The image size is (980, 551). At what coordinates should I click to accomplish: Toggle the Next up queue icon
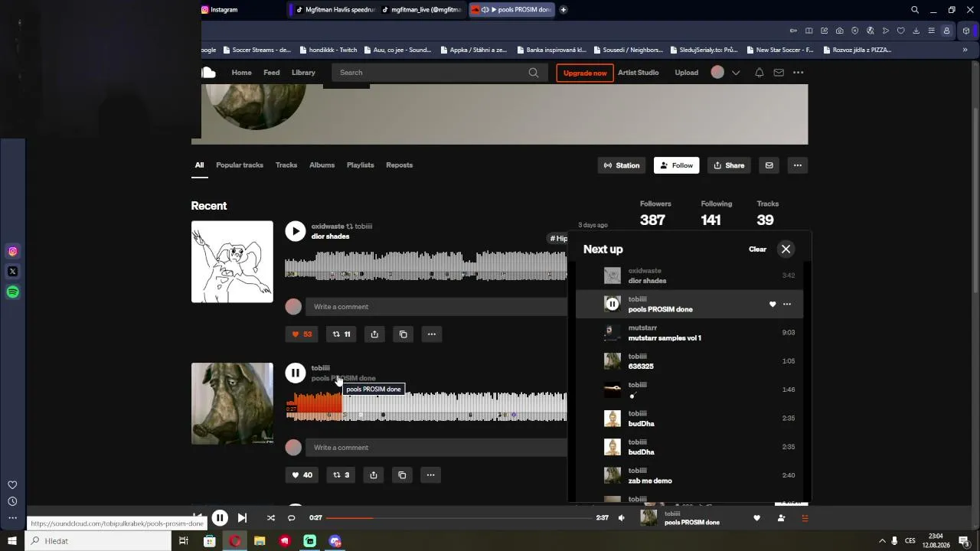[x=805, y=518]
